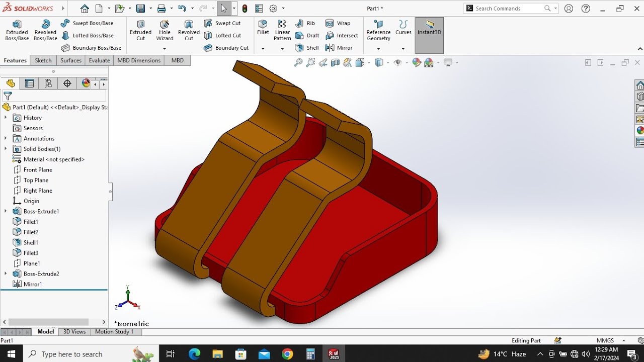Select the Mirror feature tool
This screenshot has height=362, width=644.
click(339, 48)
